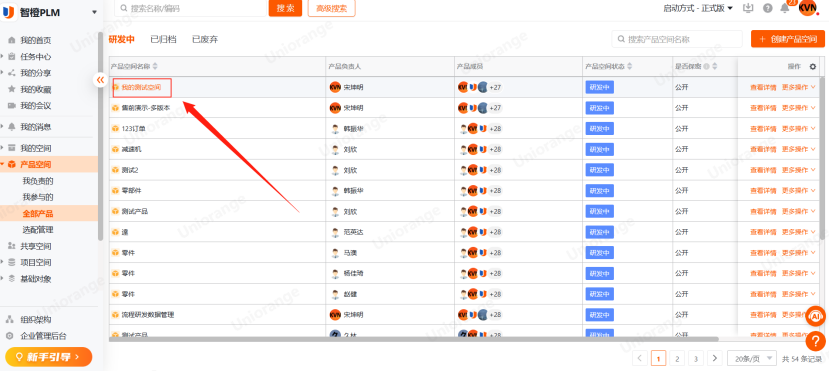830x372 pixels.
Task: Sort by 产品空间状态 column sort arrows
Action: (629, 67)
